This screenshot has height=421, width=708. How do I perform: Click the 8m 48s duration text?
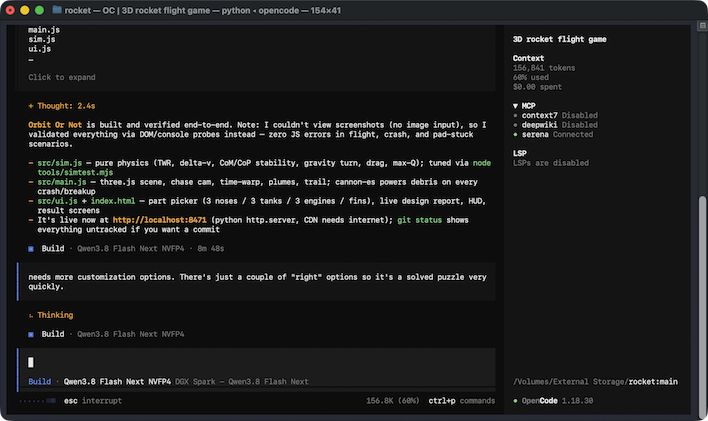210,249
